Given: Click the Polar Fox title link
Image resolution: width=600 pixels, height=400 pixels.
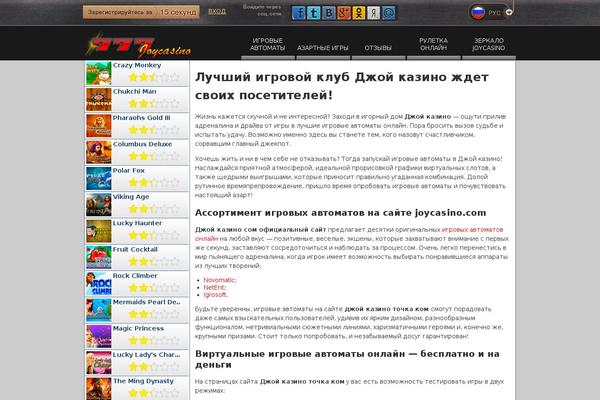Looking at the screenshot, I should point(129,171).
